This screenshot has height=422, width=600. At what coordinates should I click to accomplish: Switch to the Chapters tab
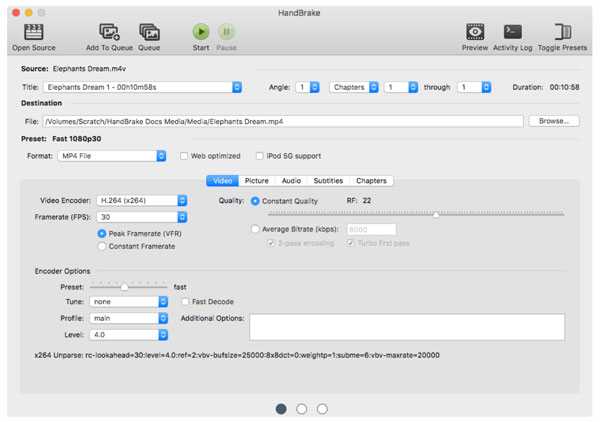(x=371, y=181)
